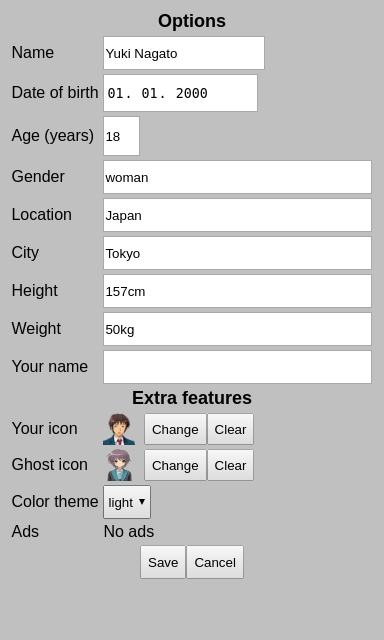Change the Ghost icon picture
Image resolution: width=384 pixels, height=640 pixels.
pyautogui.click(x=175, y=465)
